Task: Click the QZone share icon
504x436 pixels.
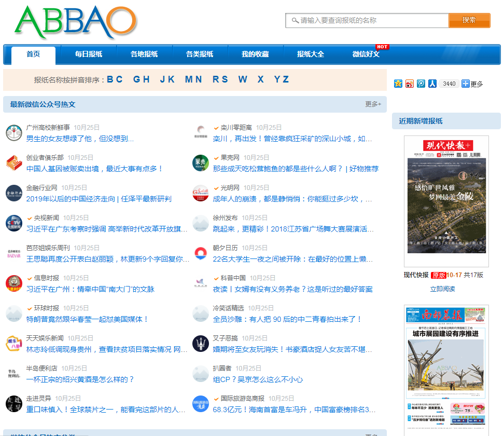Action: 398,84
